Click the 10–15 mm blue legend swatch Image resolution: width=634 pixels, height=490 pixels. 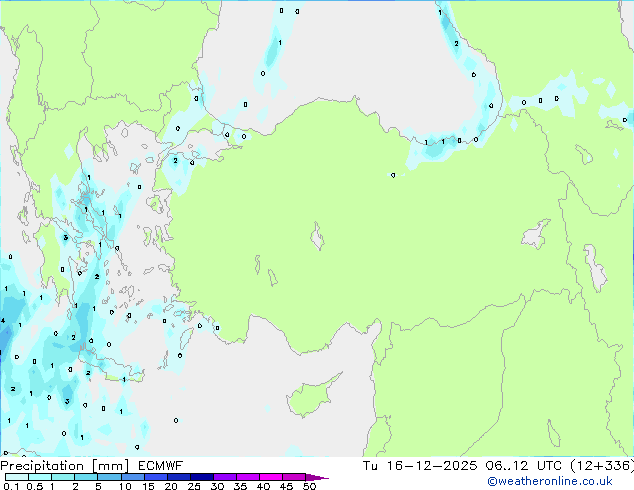click(x=132, y=477)
